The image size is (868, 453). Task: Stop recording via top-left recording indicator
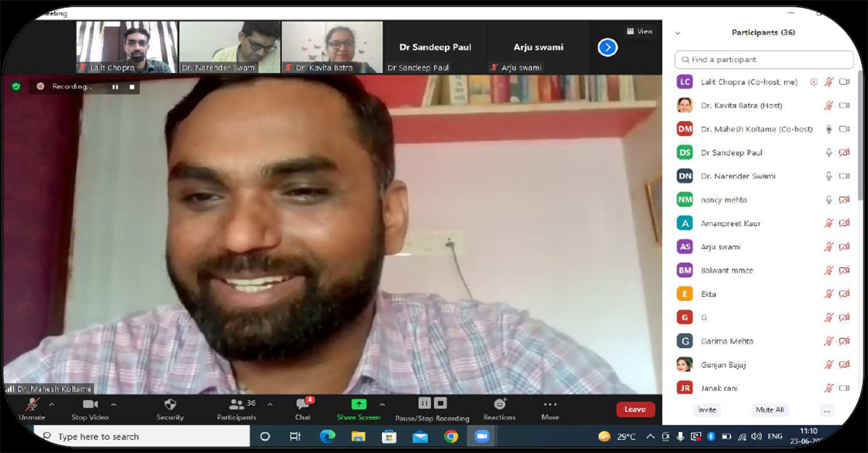click(132, 87)
